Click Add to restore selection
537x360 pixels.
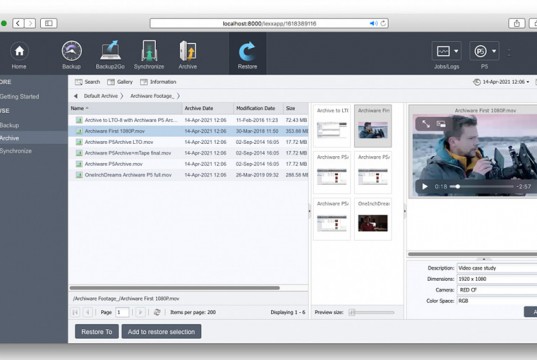(x=161, y=332)
